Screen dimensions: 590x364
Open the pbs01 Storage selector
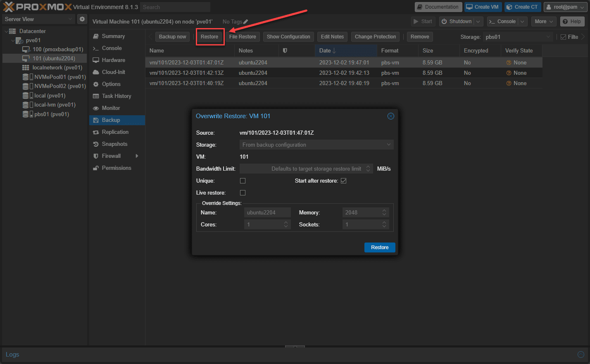(518, 37)
